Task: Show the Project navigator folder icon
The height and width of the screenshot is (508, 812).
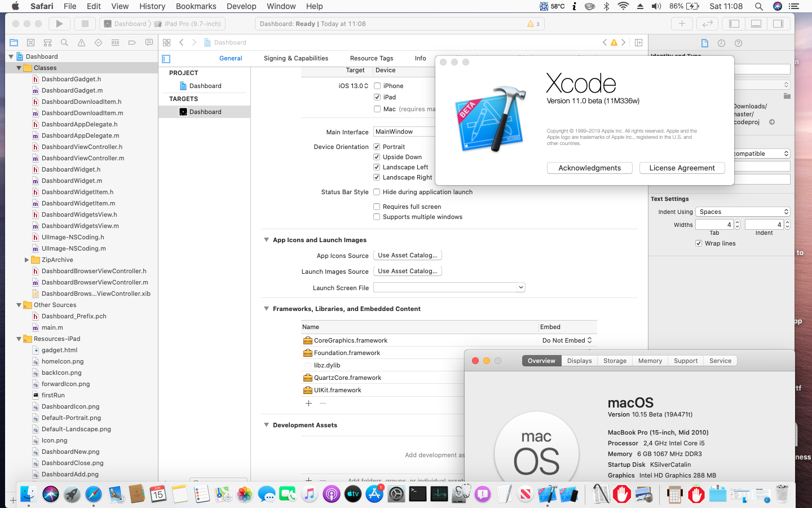Action: pyautogui.click(x=14, y=42)
